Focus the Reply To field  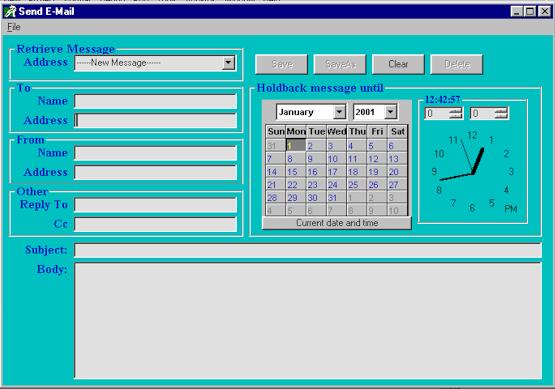click(156, 205)
